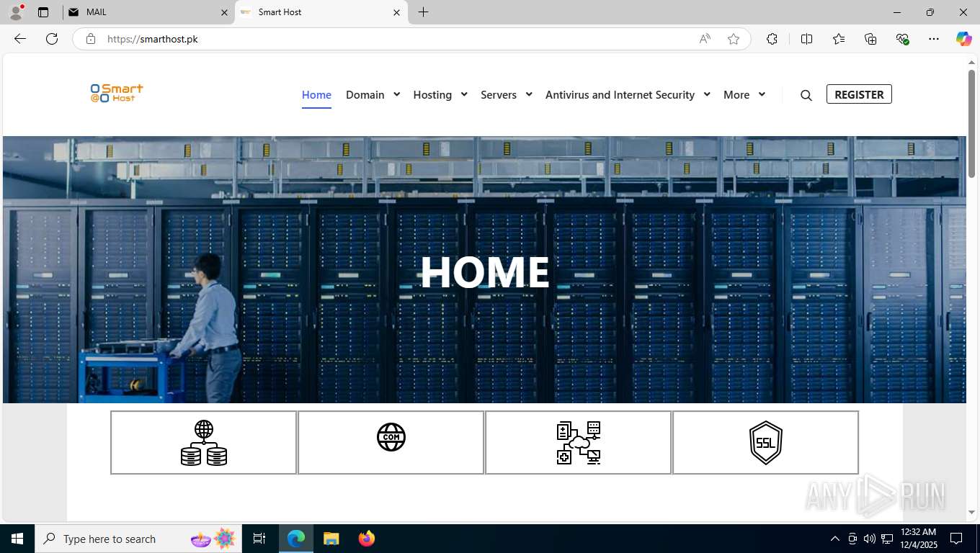Screen dimensions: 980x553
Task: Click the Smart Host logo
Action: [117, 93]
